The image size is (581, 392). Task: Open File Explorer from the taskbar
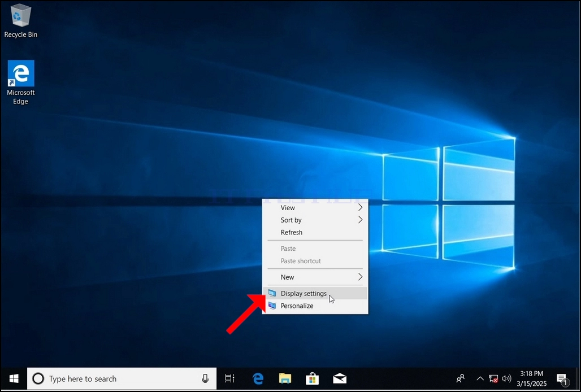(285, 378)
